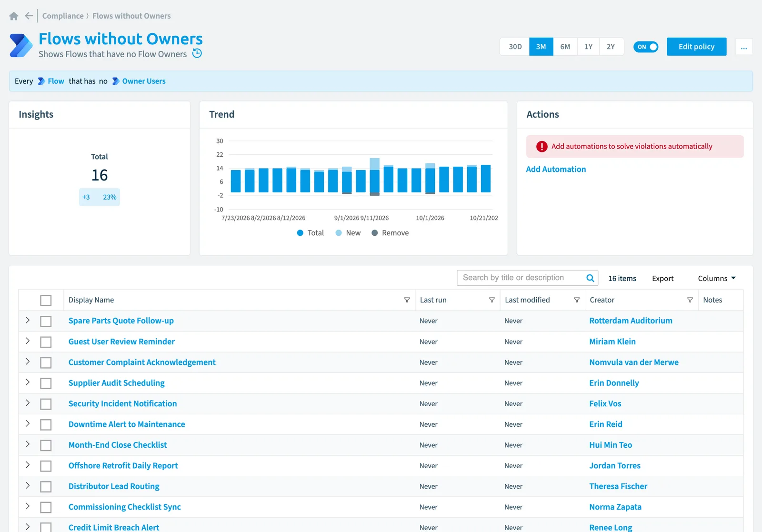Click the Compliance breadcrumb
762x532 pixels.
[63, 16]
